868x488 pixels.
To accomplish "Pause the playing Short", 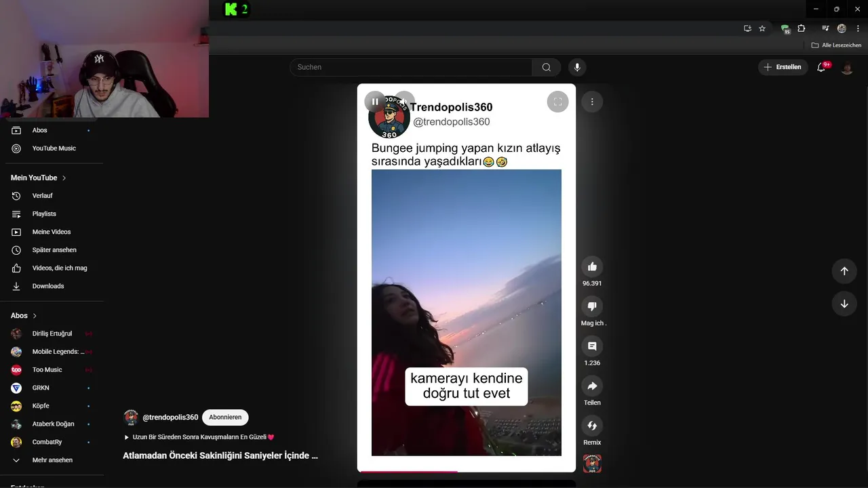I will click(375, 102).
